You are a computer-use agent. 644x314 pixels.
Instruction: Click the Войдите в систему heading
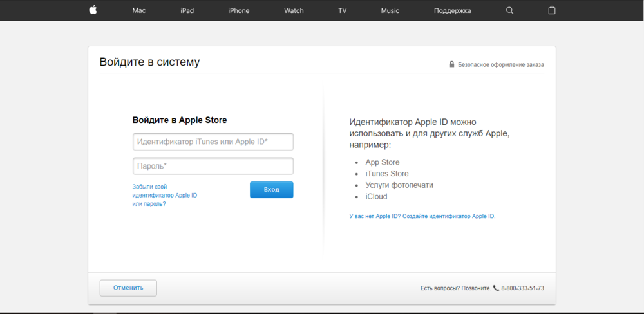[149, 62]
